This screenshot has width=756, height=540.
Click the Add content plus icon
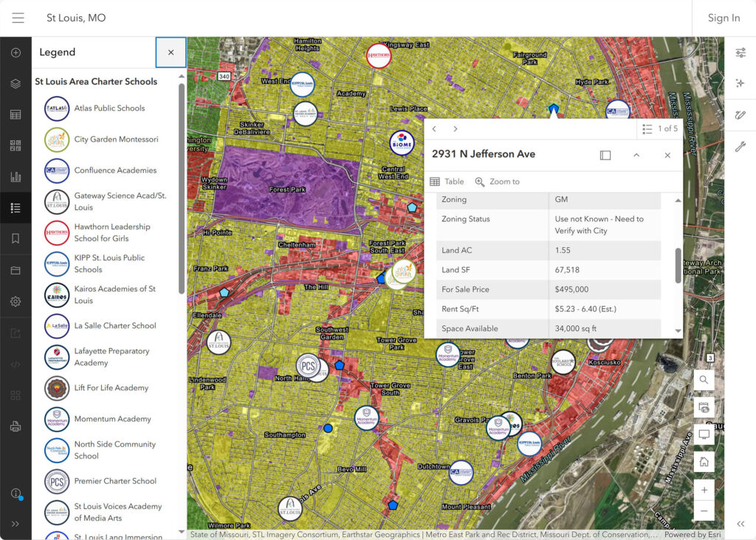16,52
